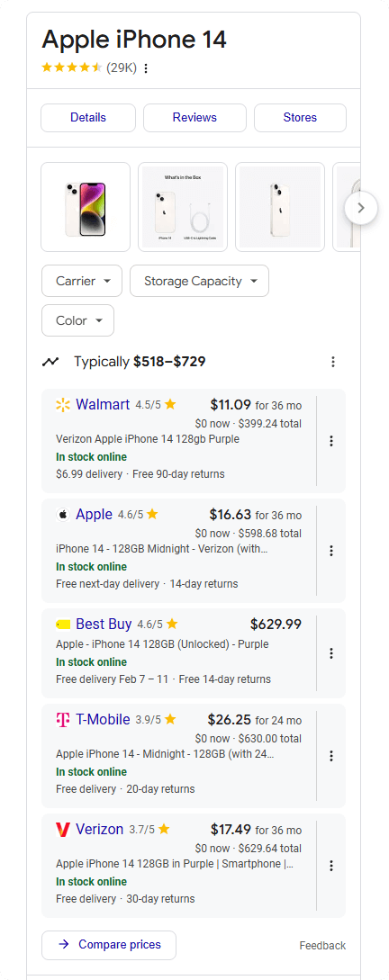Open more options for typical price range
The image size is (389, 980).
pos(332,361)
